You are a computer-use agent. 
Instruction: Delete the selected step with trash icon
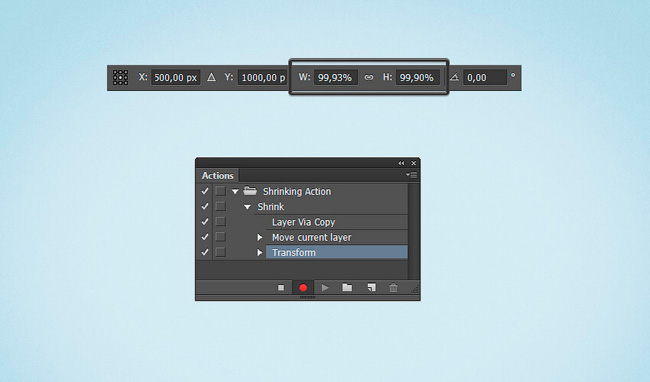[x=393, y=288]
